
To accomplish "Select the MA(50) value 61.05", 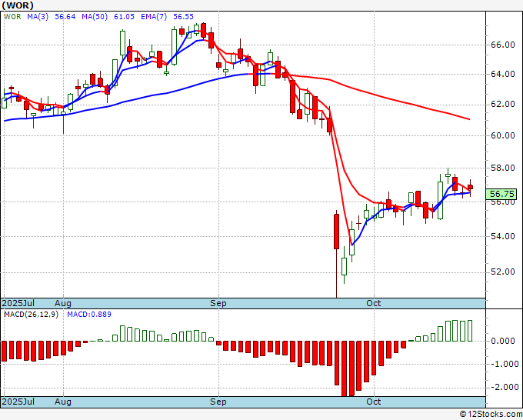I will point(124,17).
